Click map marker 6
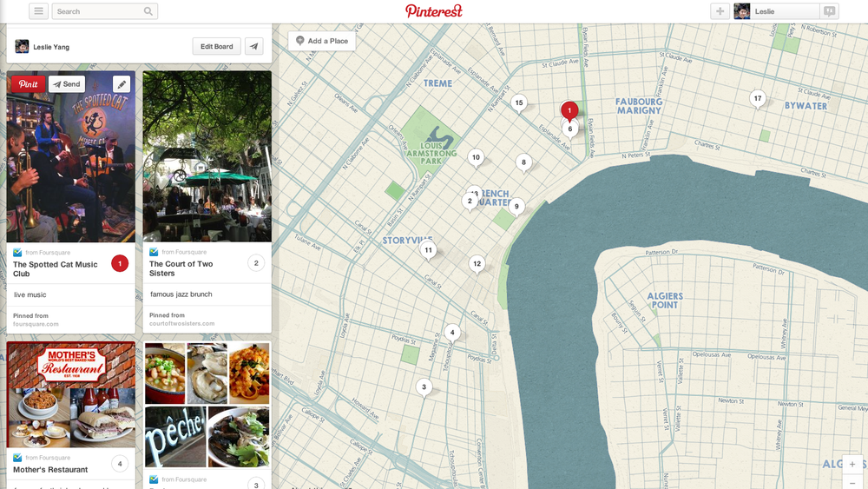 [570, 129]
